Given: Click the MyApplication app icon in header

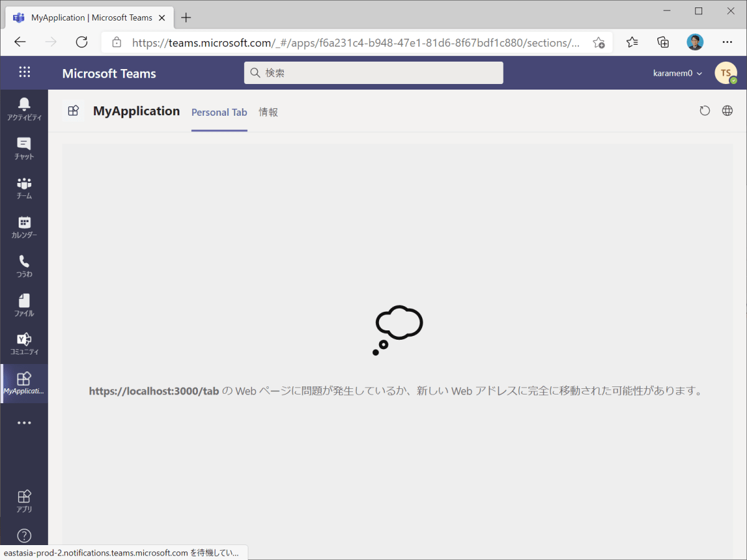Looking at the screenshot, I should (x=73, y=111).
